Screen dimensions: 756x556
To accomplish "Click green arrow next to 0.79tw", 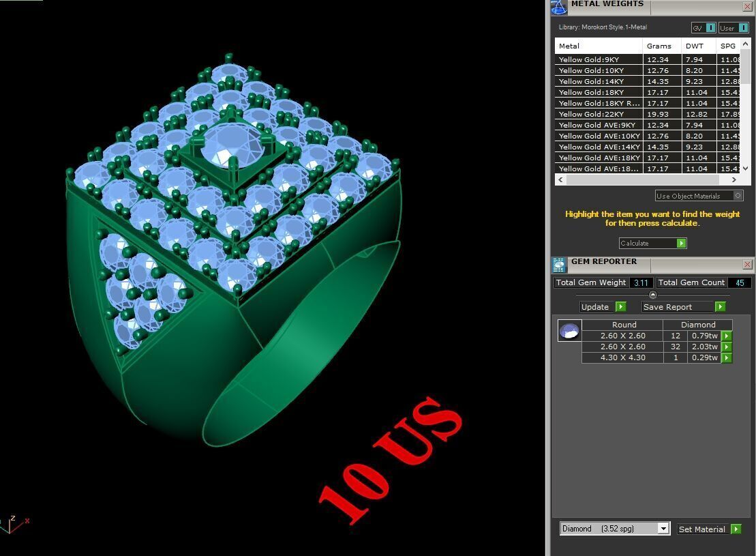I will pos(727,336).
